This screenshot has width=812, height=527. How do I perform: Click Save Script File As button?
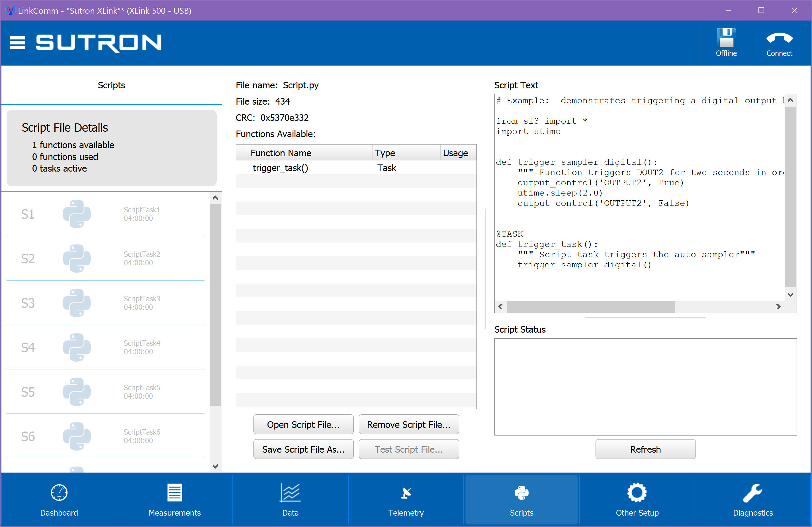(x=303, y=449)
